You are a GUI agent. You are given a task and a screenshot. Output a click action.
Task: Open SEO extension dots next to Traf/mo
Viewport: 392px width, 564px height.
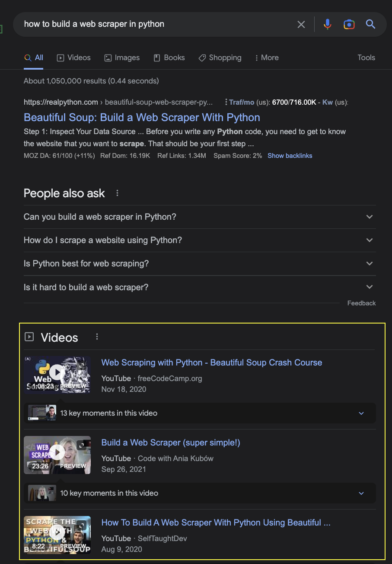click(226, 103)
